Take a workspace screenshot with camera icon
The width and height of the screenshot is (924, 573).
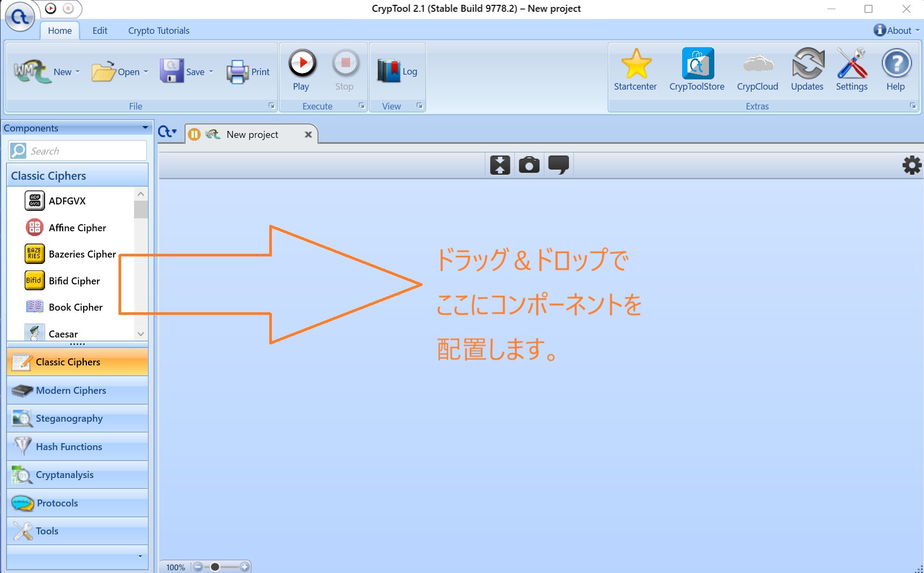529,165
